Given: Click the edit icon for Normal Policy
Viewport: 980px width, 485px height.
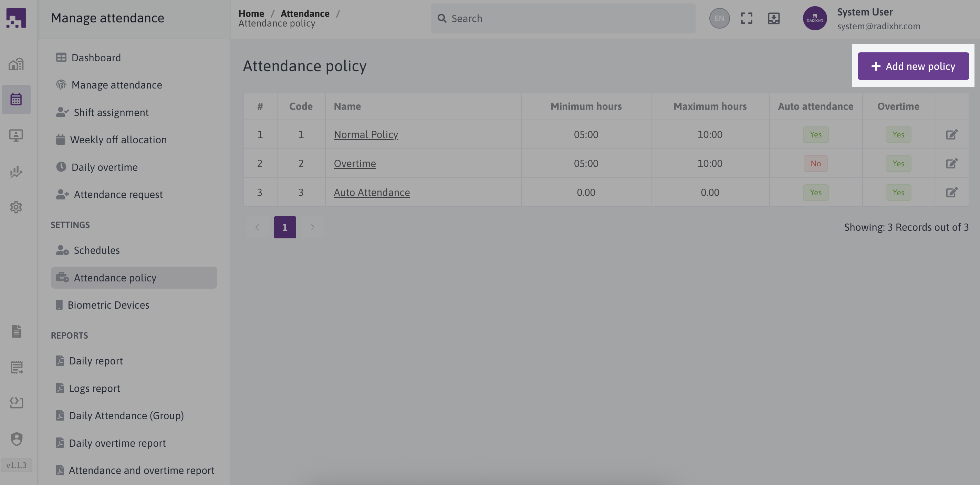Looking at the screenshot, I should (x=951, y=134).
